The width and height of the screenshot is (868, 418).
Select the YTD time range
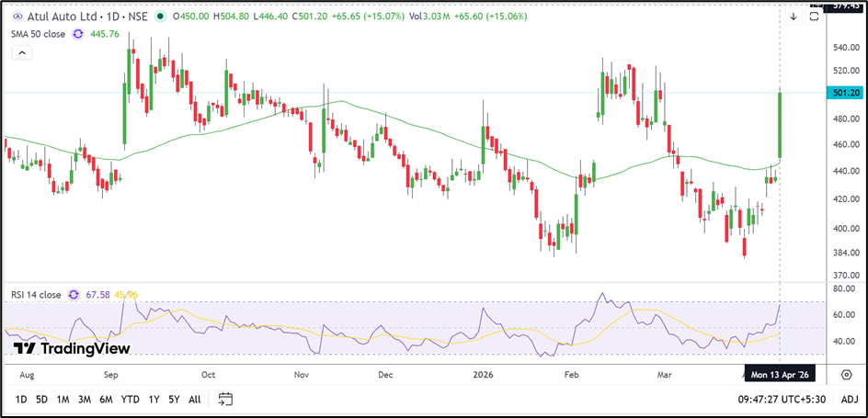(131, 399)
